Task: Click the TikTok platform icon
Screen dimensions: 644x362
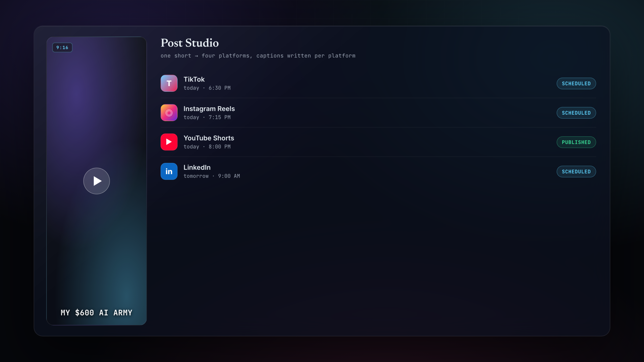Action: pos(169,83)
